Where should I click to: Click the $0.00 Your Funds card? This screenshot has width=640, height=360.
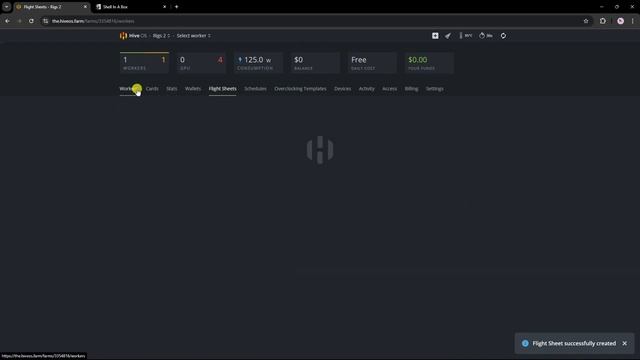pos(429,63)
